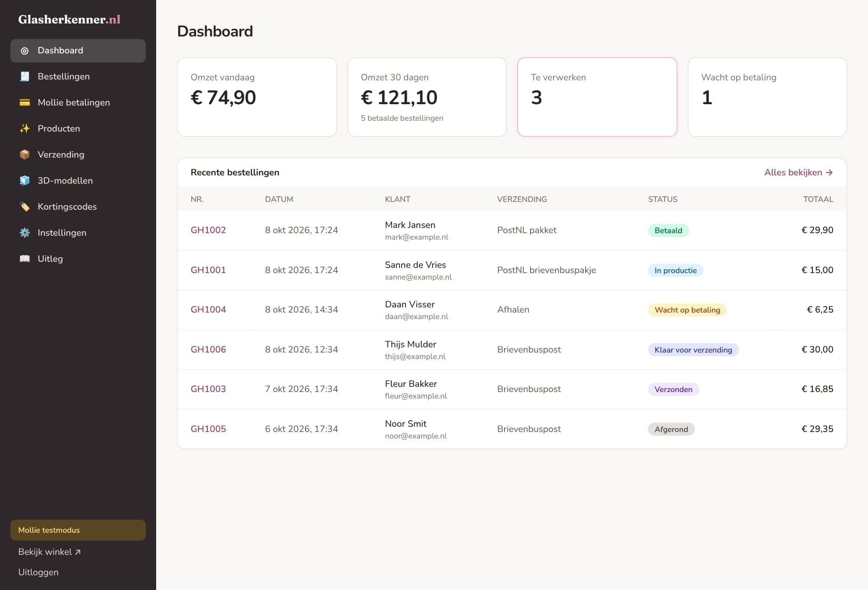Click the Klaar voor verzending badge

tap(693, 350)
